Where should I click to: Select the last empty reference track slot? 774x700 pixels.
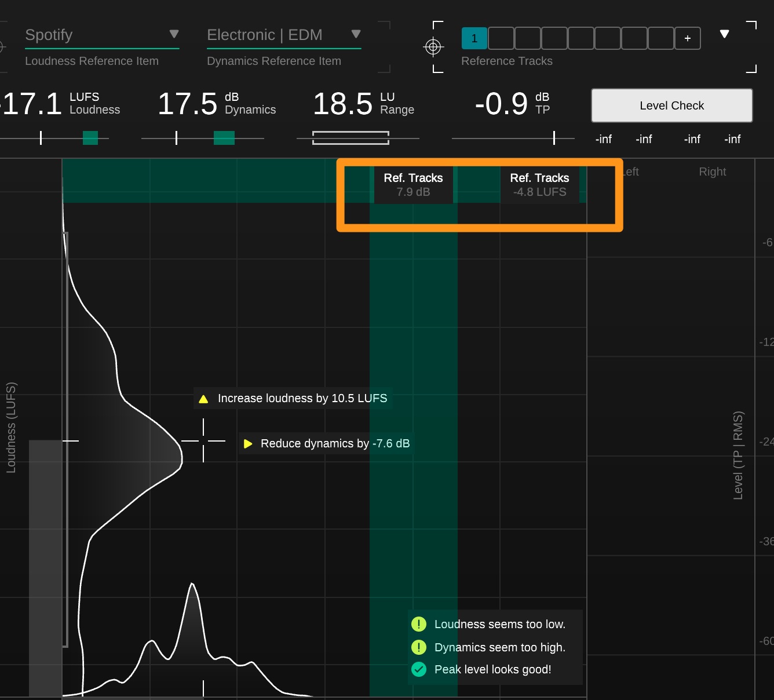661,38
